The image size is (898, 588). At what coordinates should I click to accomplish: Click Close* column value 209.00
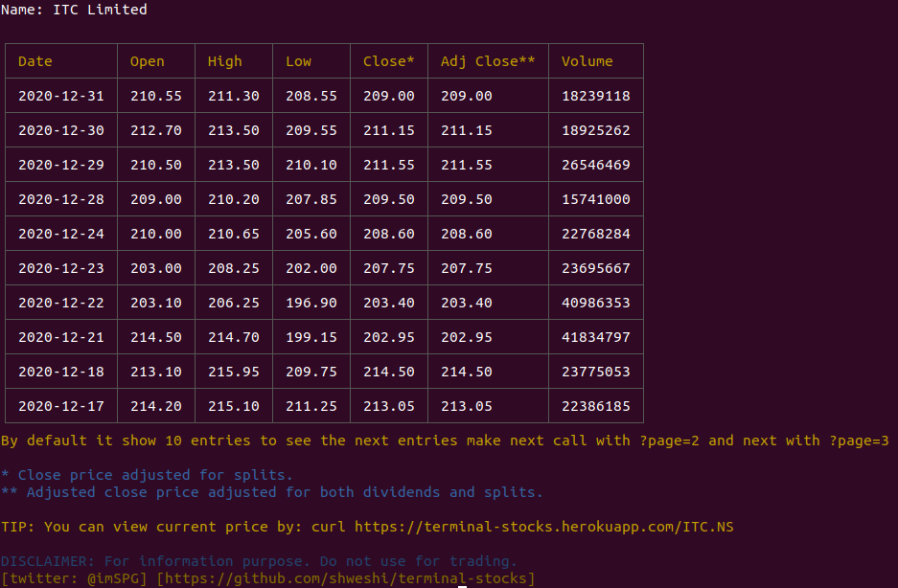[389, 96]
